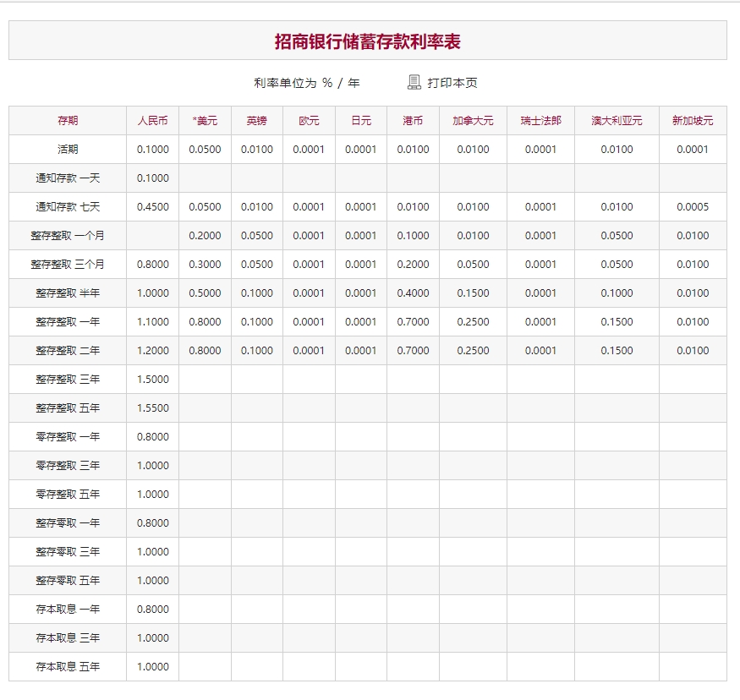Click the 存期 column header
The image size is (740, 700).
pyautogui.click(x=68, y=121)
